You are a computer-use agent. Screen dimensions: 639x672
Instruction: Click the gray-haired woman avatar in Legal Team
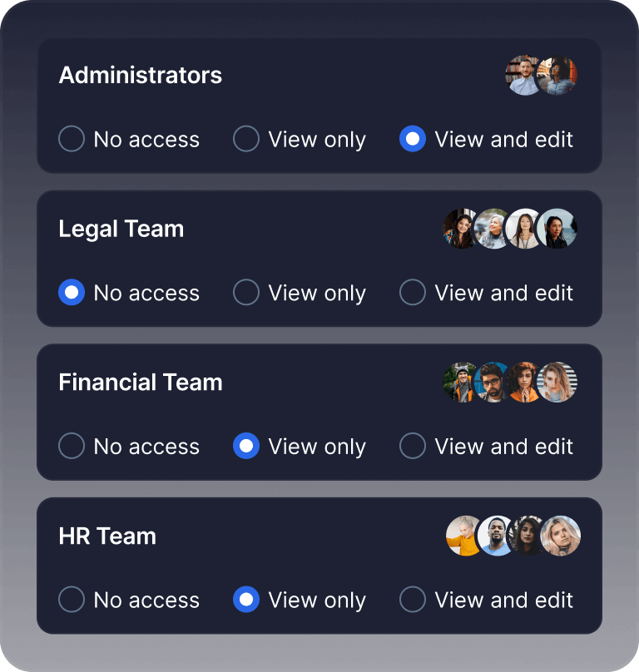click(491, 229)
